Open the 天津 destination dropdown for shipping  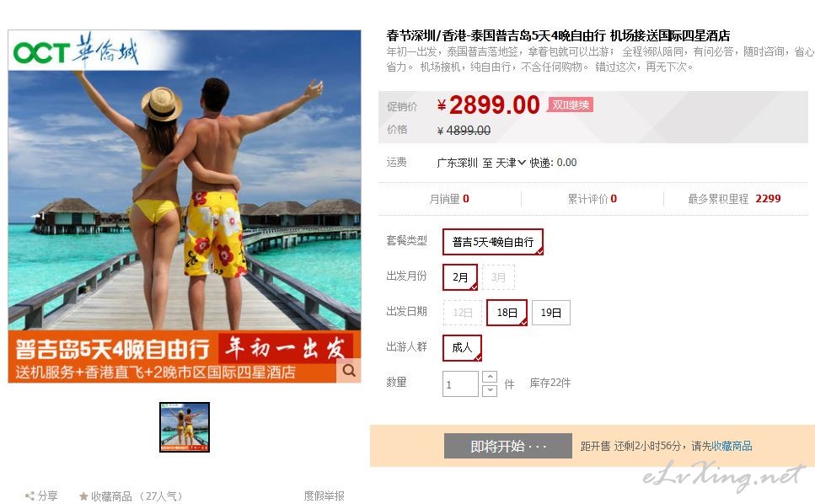pyautogui.click(x=511, y=163)
